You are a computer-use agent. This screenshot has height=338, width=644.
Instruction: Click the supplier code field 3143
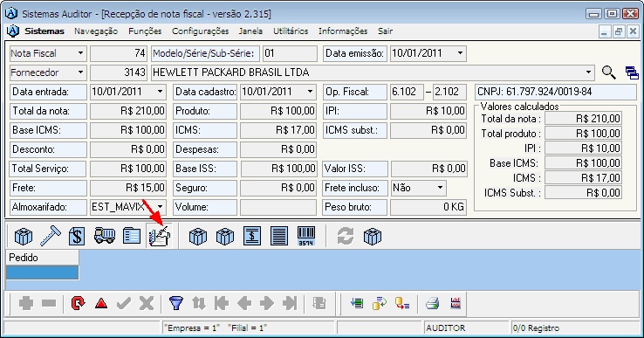(119, 72)
